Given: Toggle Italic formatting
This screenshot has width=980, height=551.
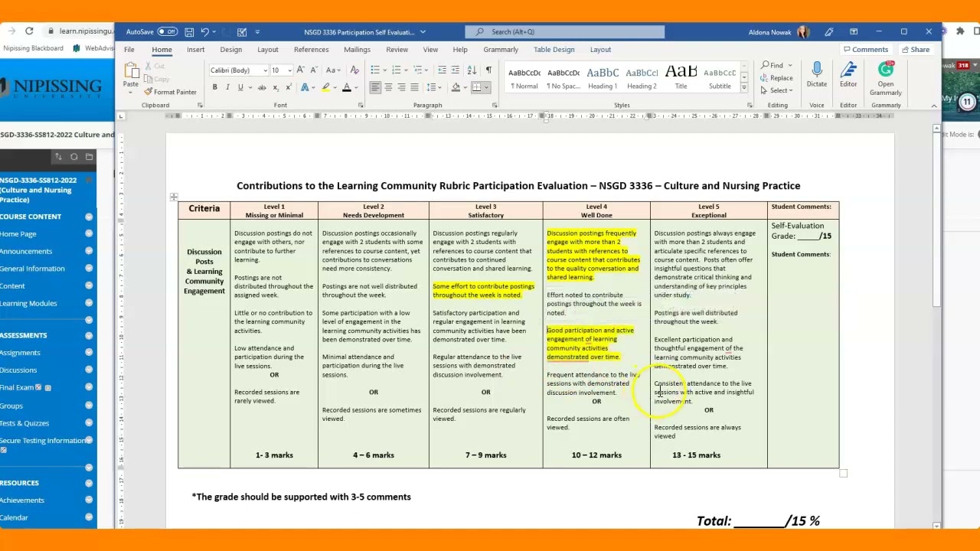Looking at the screenshot, I should [x=227, y=87].
